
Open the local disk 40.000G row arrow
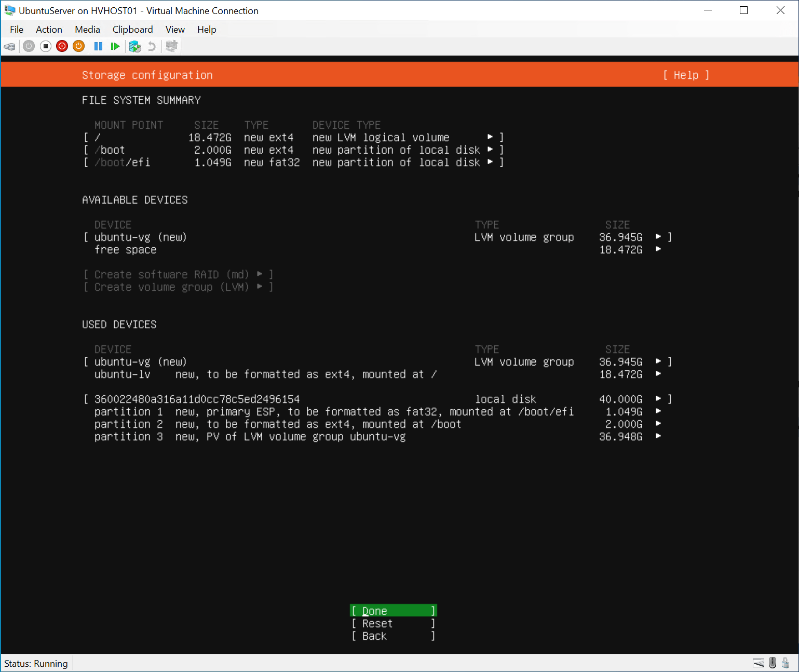tap(658, 399)
